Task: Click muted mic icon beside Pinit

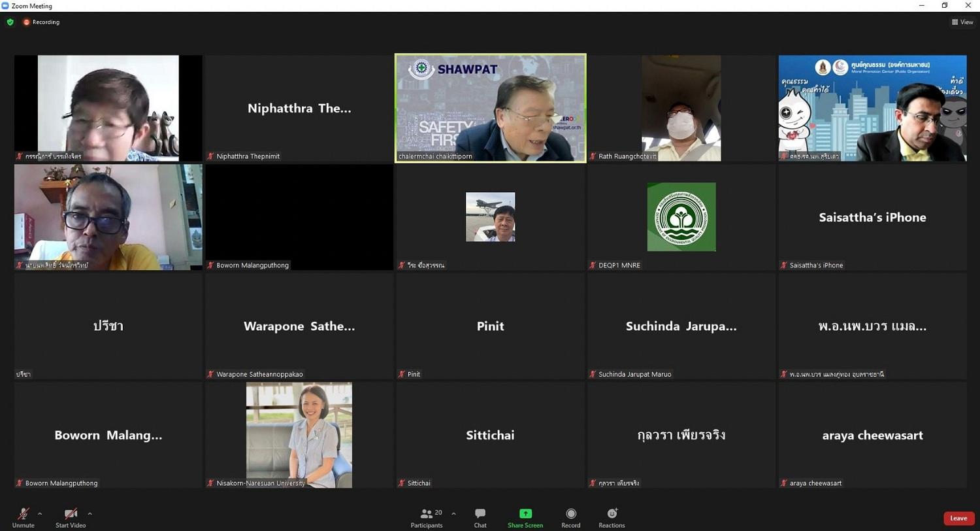Action: (x=402, y=374)
